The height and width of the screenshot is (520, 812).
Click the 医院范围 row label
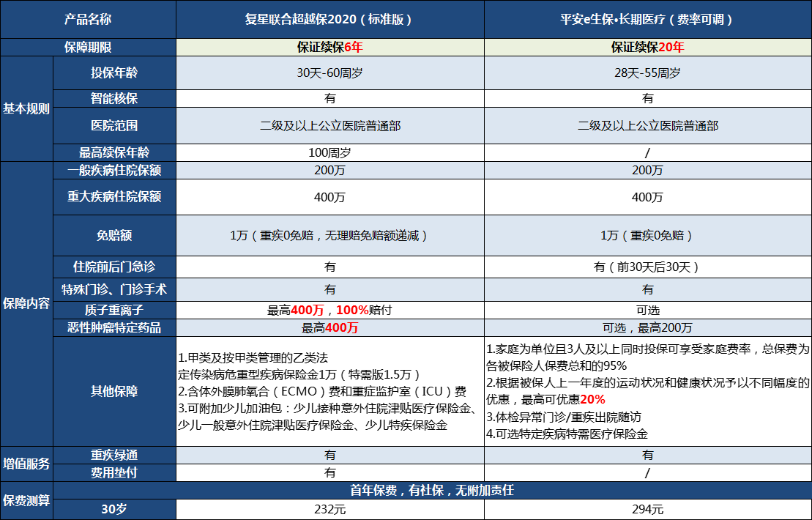point(114,125)
